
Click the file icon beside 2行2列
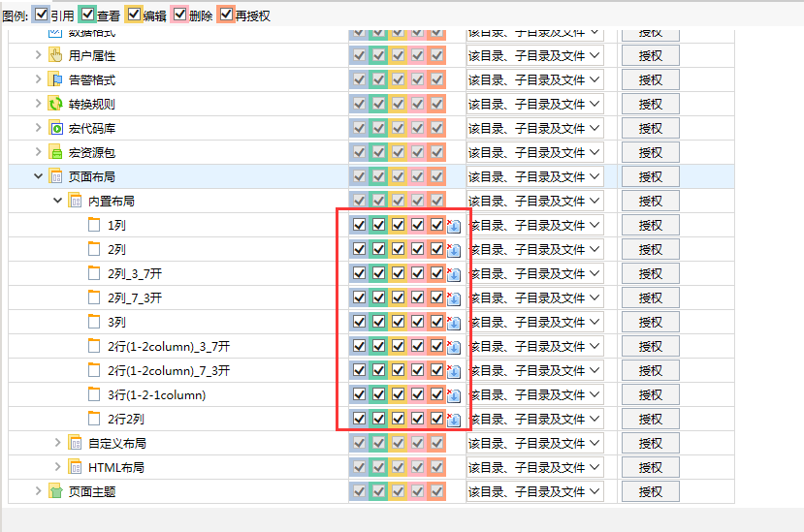pyautogui.click(x=94, y=419)
